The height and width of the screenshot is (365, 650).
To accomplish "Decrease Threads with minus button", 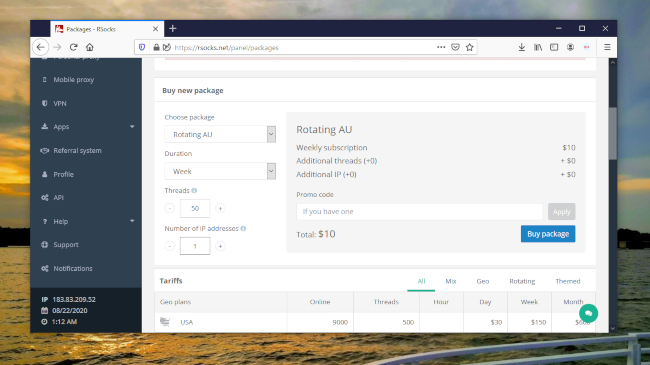I will point(170,208).
